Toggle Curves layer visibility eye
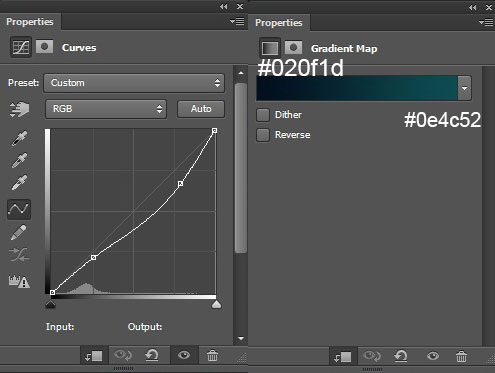 point(184,355)
